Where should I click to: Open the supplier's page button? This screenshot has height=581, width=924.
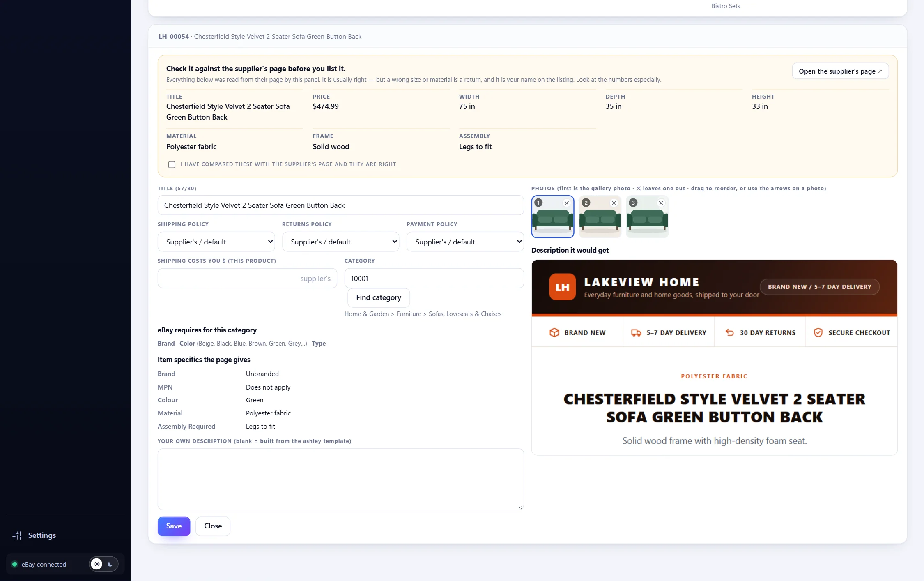[840, 71]
